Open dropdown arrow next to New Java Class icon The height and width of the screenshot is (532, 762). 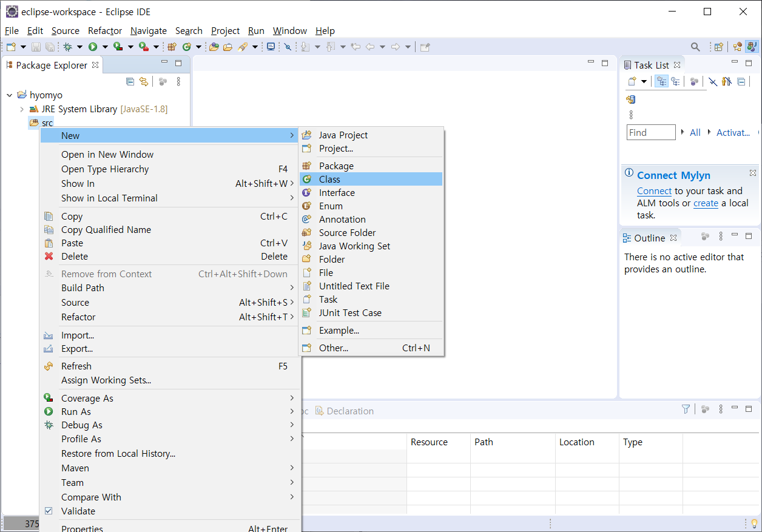(x=198, y=47)
